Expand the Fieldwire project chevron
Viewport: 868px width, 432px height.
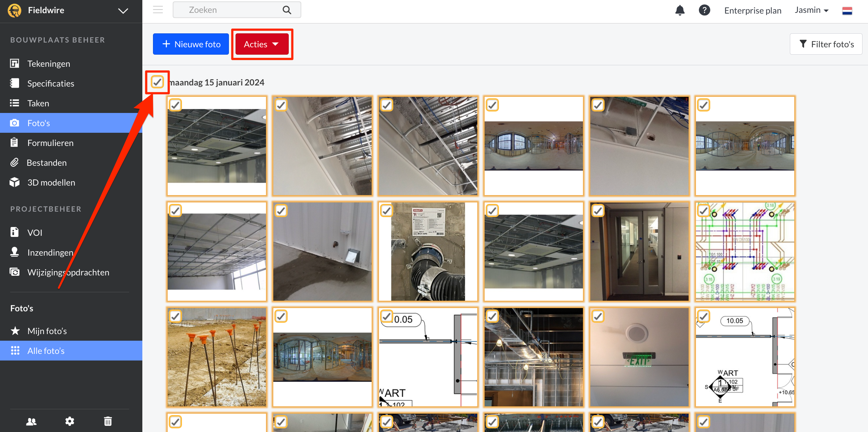(123, 11)
